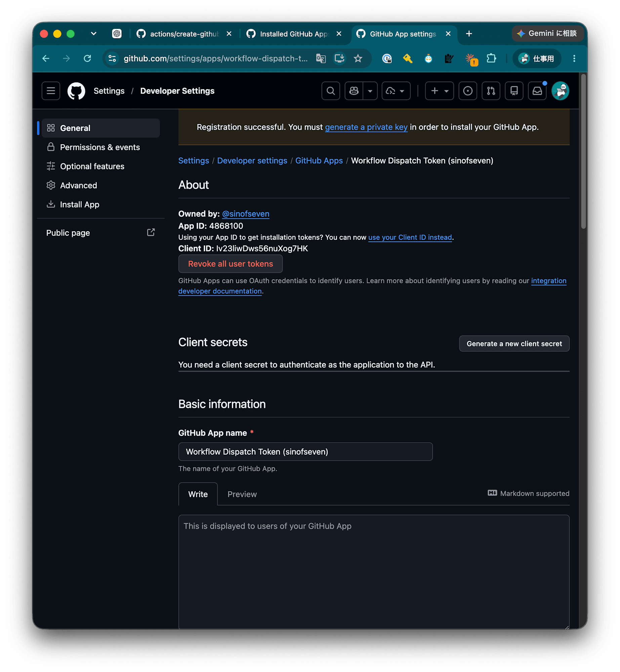Expand the Copilot dropdown arrow

[370, 91]
